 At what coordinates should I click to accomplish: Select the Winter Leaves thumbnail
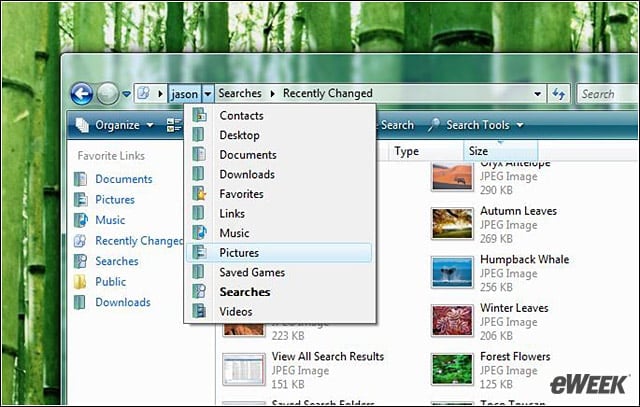click(x=452, y=321)
